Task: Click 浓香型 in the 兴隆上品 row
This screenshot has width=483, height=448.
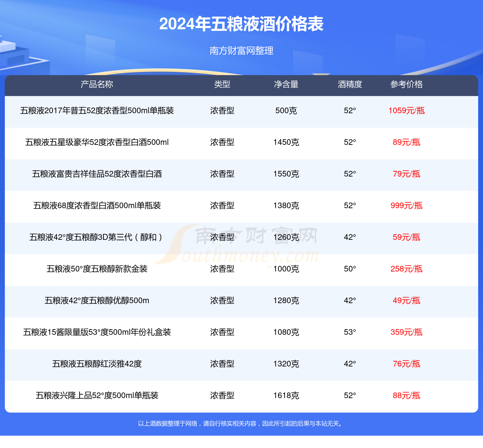Action: (222, 395)
